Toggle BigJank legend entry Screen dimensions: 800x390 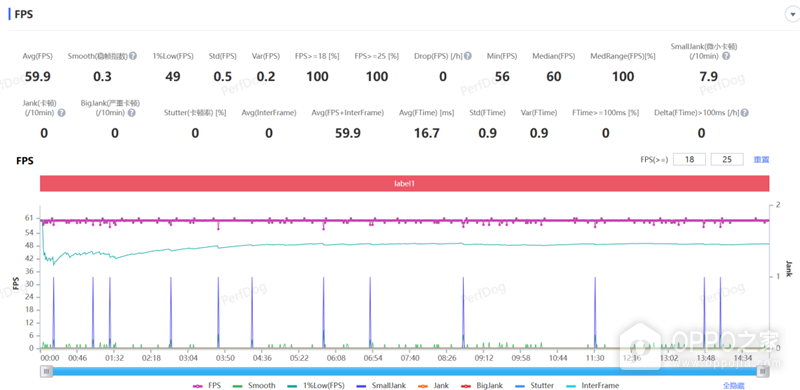pos(481,386)
